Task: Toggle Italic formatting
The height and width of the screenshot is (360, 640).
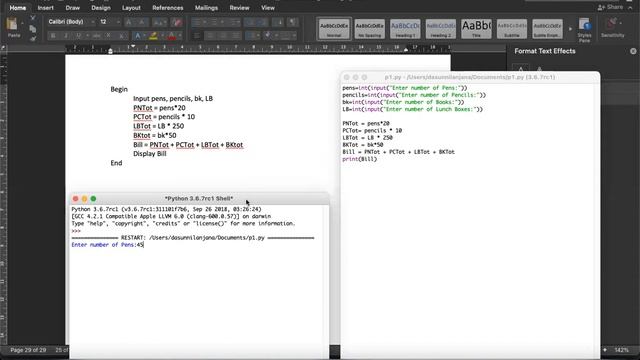Action: point(66,36)
